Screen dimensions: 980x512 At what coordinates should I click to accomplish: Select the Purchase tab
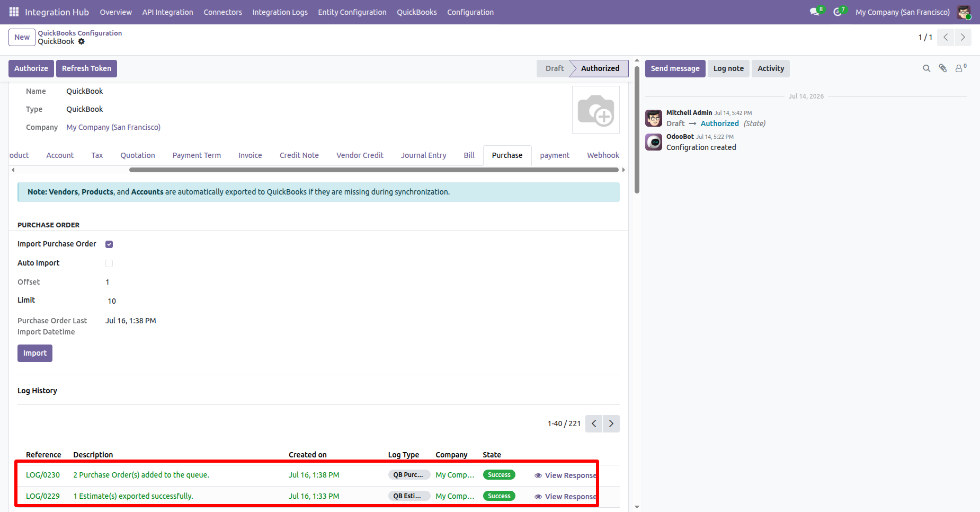coord(507,155)
